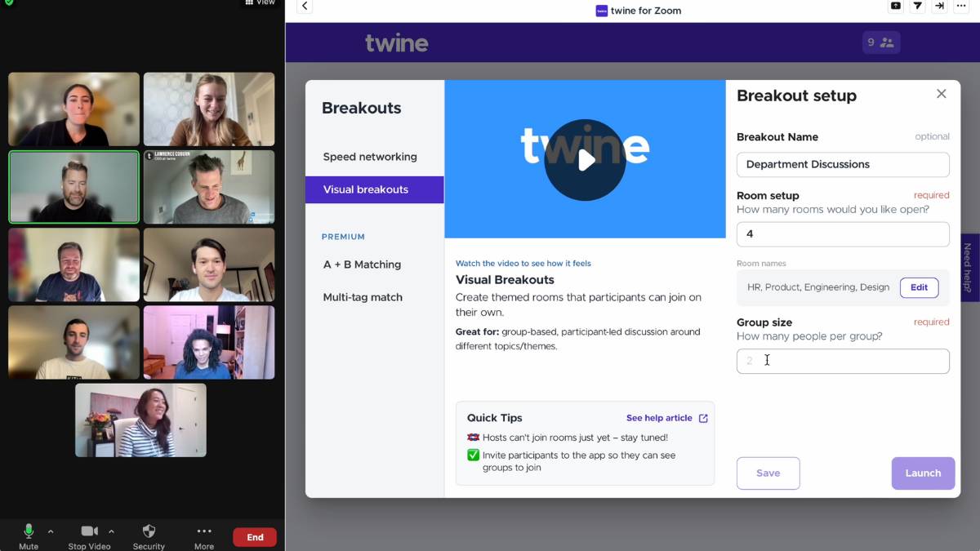
Task: Click the Group size input field
Action: tap(843, 360)
